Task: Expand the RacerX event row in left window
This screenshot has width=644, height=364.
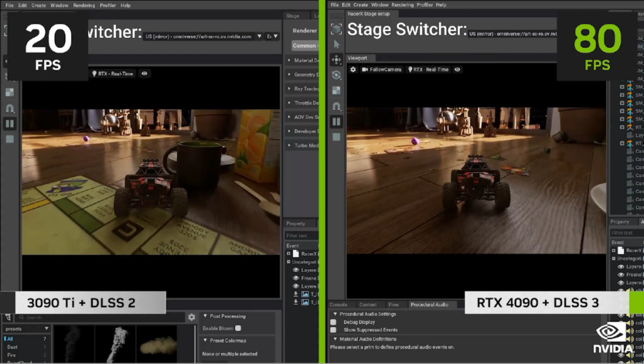Action: 289,254
